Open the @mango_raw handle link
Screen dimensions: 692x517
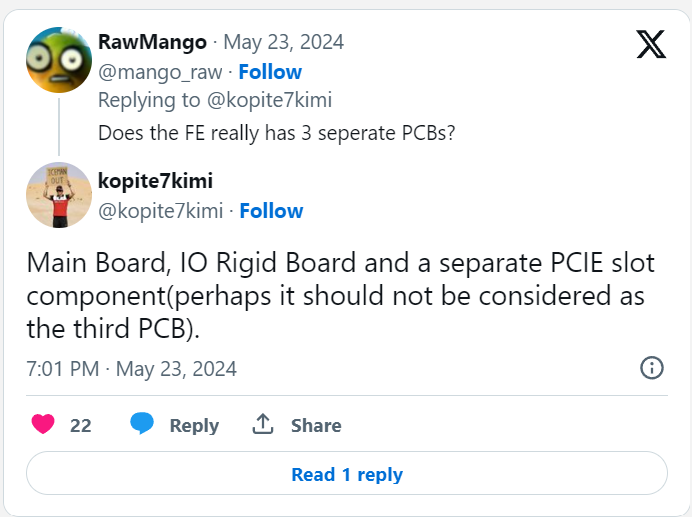[x=160, y=72]
